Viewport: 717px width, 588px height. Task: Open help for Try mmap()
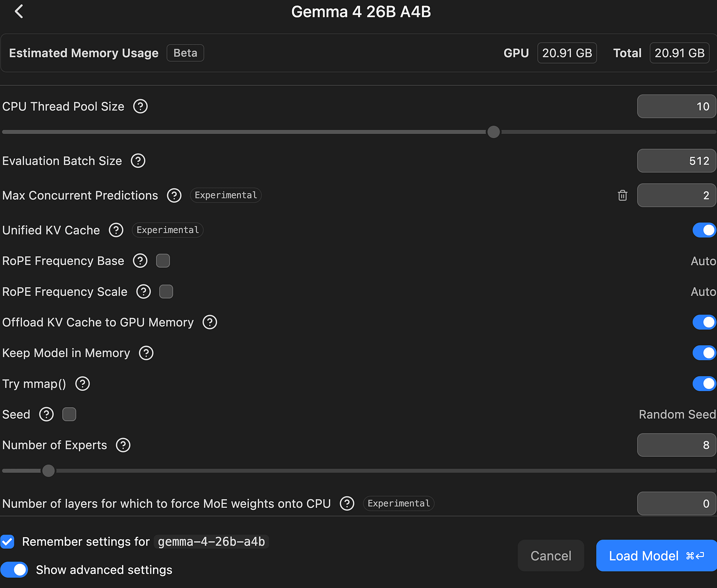[x=82, y=384]
